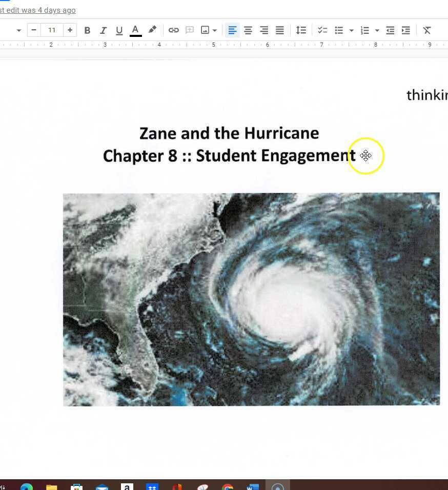Open the numbered list dropdown

click(x=377, y=30)
